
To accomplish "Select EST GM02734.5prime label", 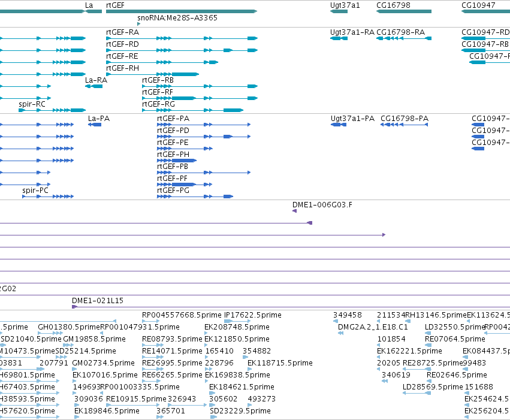I will point(104,363).
